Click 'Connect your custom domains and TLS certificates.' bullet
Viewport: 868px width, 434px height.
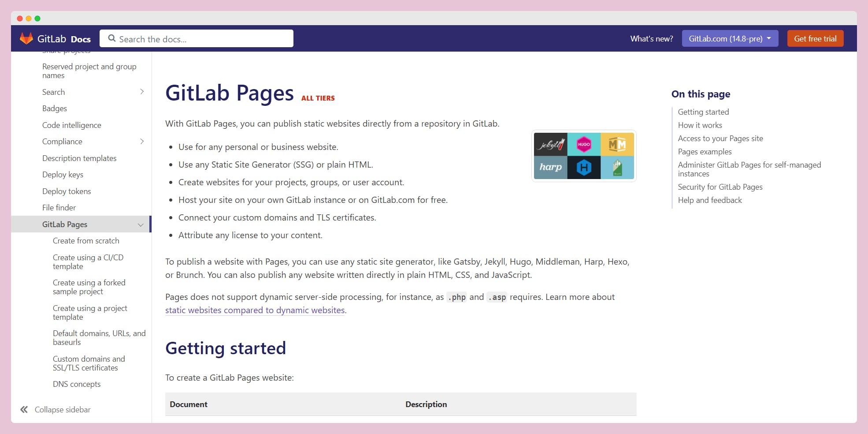click(277, 217)
